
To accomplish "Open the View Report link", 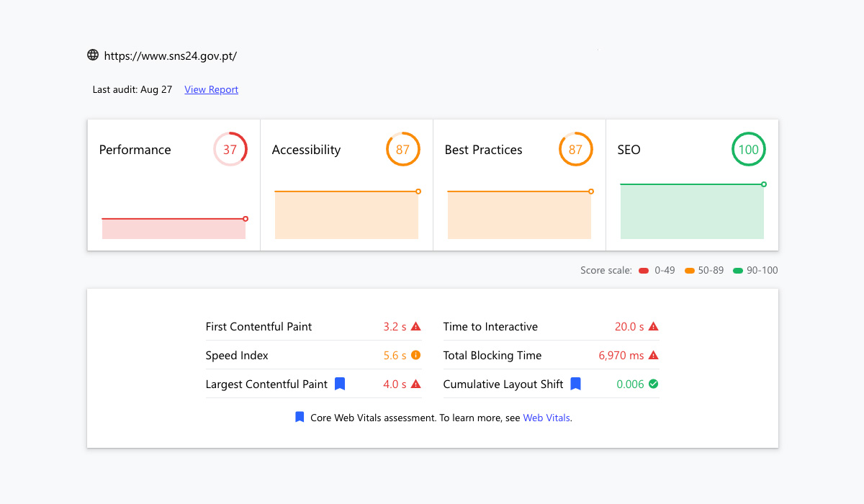I will pos(211,89).
